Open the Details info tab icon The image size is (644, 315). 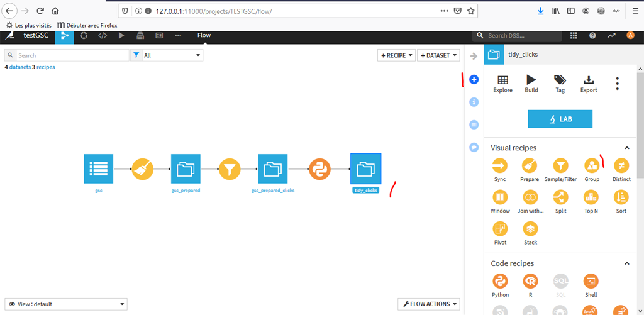pyautogui.click(x=474, y=102)
